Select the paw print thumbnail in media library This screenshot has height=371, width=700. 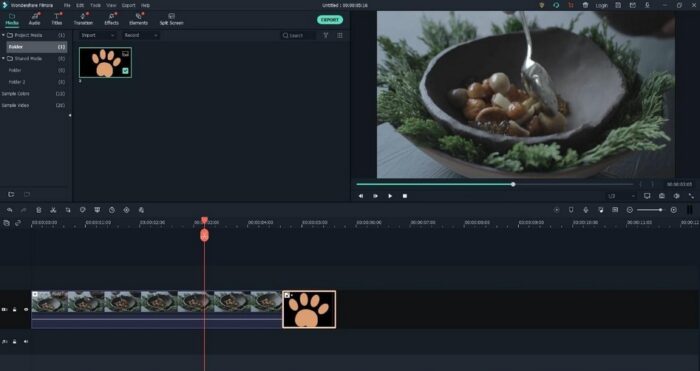point(105,63)
